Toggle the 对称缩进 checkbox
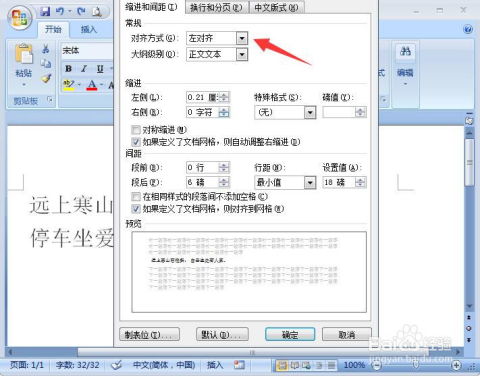 pyautogui.click(x=136, y=130)
